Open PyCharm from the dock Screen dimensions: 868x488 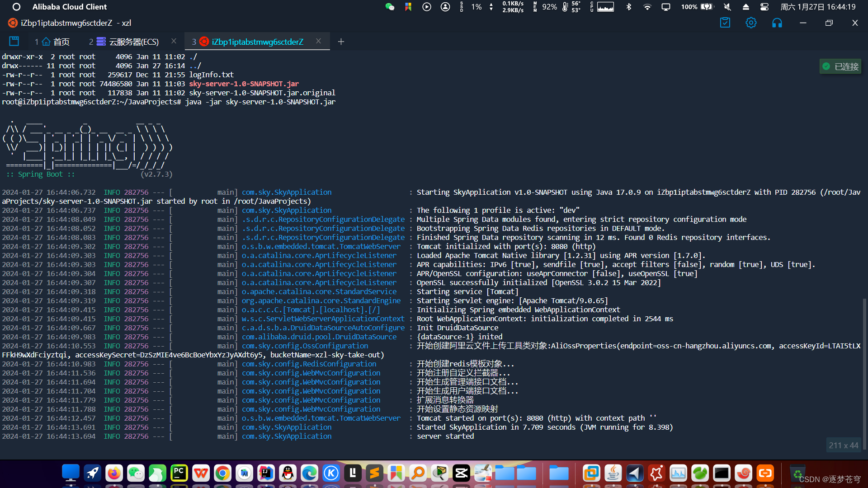point(179,473)
